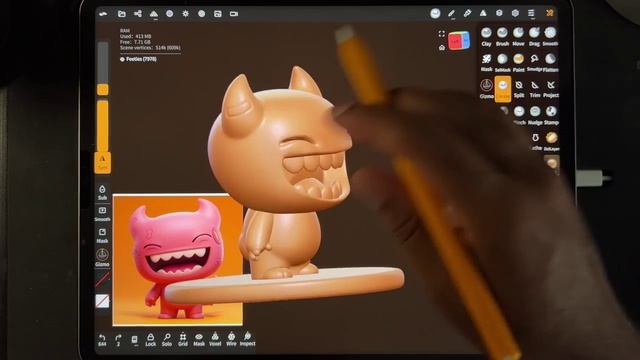Click the Nomad logo icon top left
Image resolution: width=640 pixels, height=360 pixels.
103,14
